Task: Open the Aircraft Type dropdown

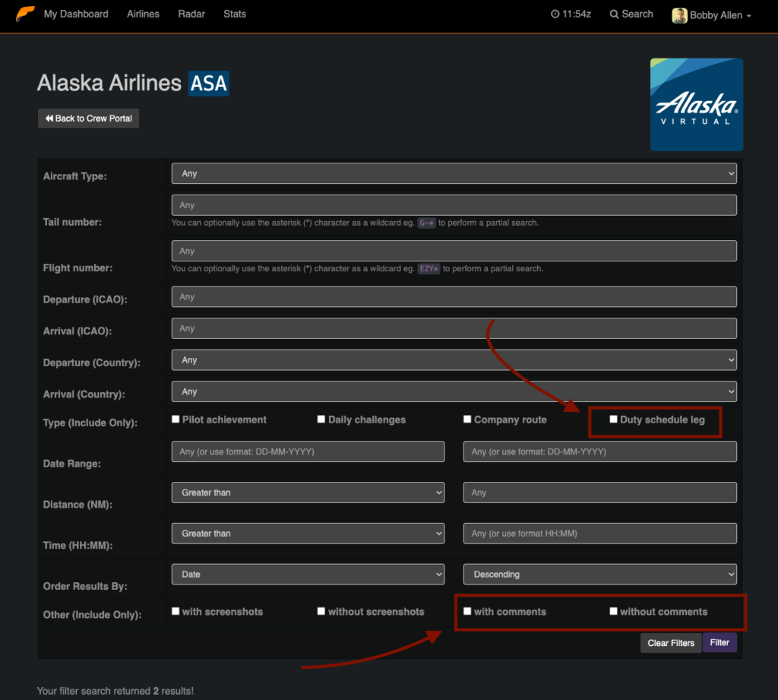Action: click(x=454, y=174)
